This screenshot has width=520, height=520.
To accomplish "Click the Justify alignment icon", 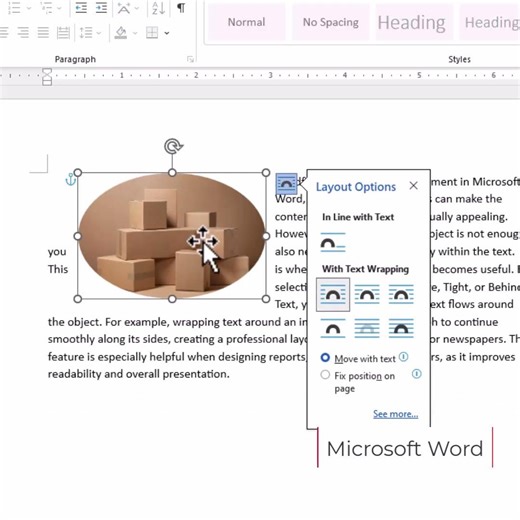I will point(43,33).
